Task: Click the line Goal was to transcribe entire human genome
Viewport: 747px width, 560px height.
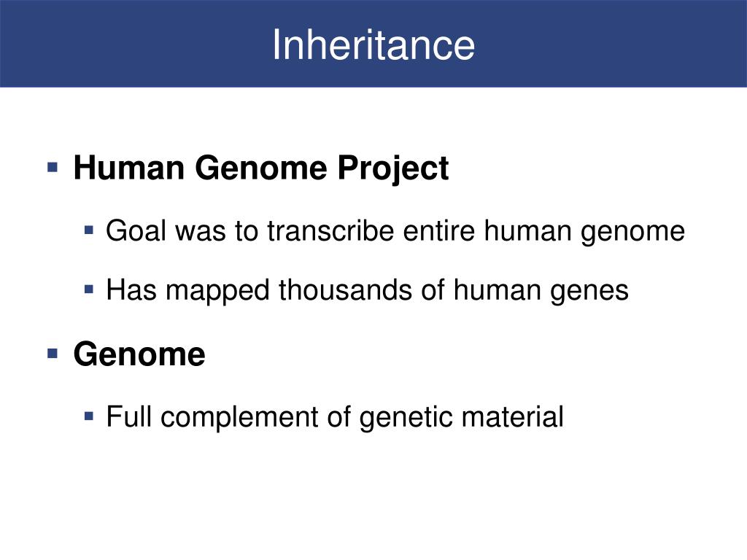Action: pyautogui.click(x=395, y=232)
